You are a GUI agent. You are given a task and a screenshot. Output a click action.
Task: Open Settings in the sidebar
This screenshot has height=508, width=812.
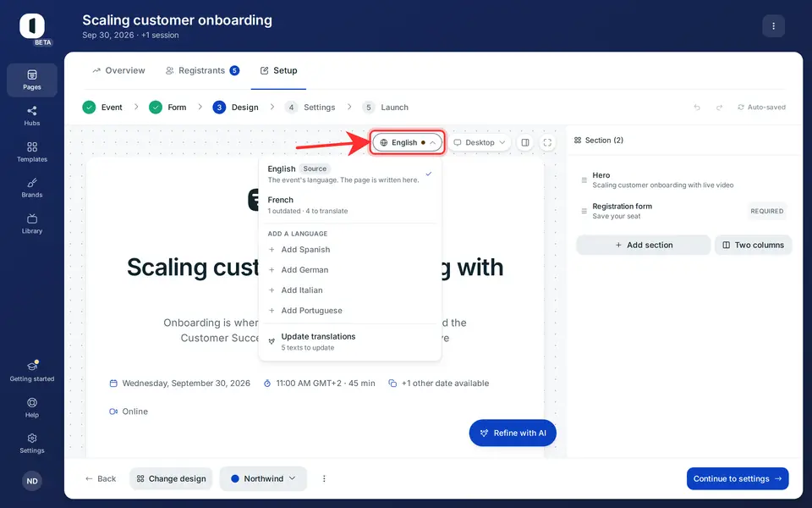(31, 444)
